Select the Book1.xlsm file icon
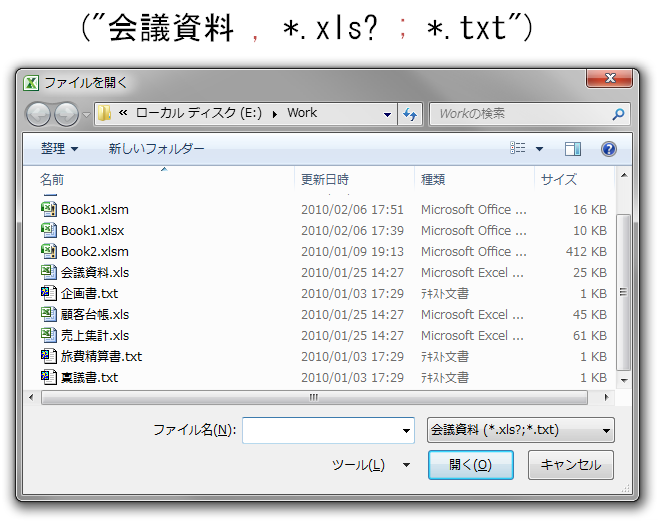658x523 pixels. [x=49, y=209]
